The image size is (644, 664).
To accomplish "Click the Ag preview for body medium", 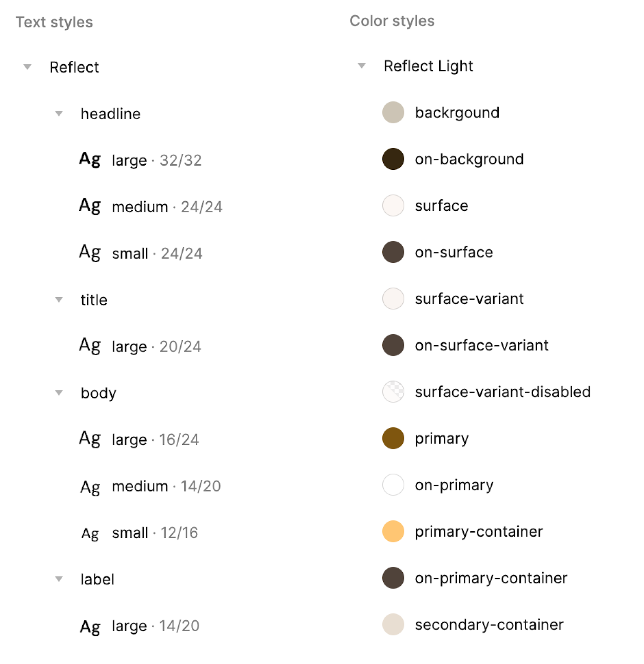I will point(89,486).
